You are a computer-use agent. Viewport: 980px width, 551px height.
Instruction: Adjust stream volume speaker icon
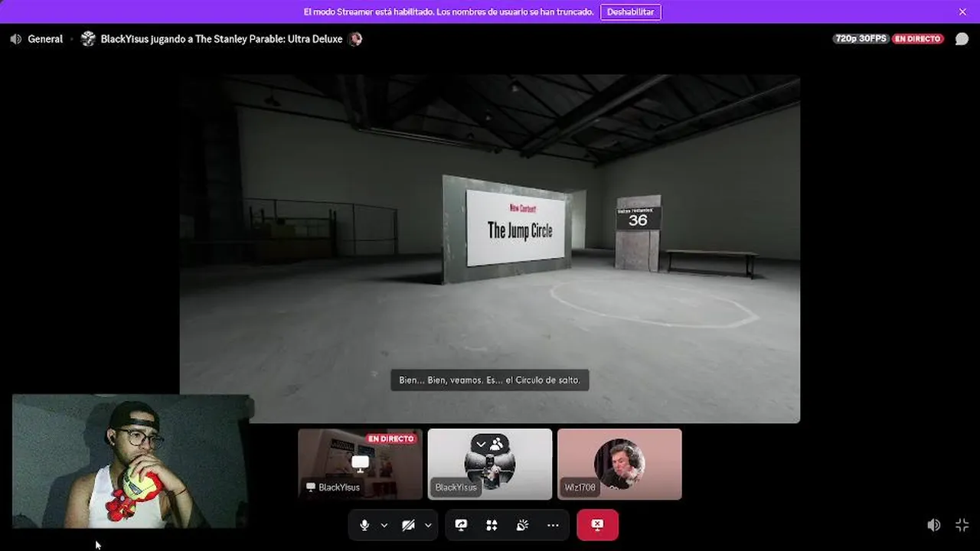tap(933, 525)
